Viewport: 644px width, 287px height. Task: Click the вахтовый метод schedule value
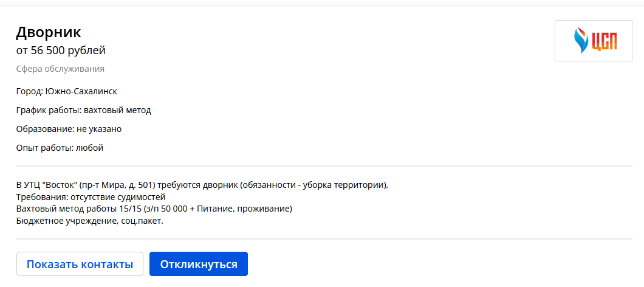coord(117,110)
